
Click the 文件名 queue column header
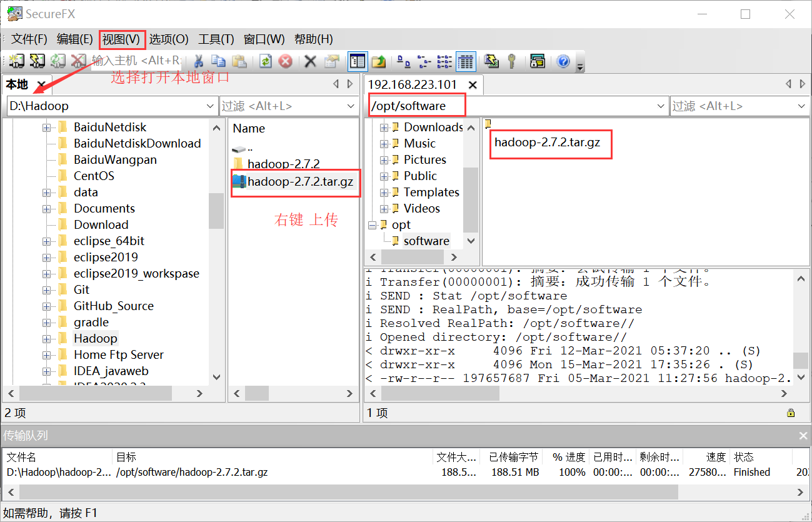pos(58,457)
